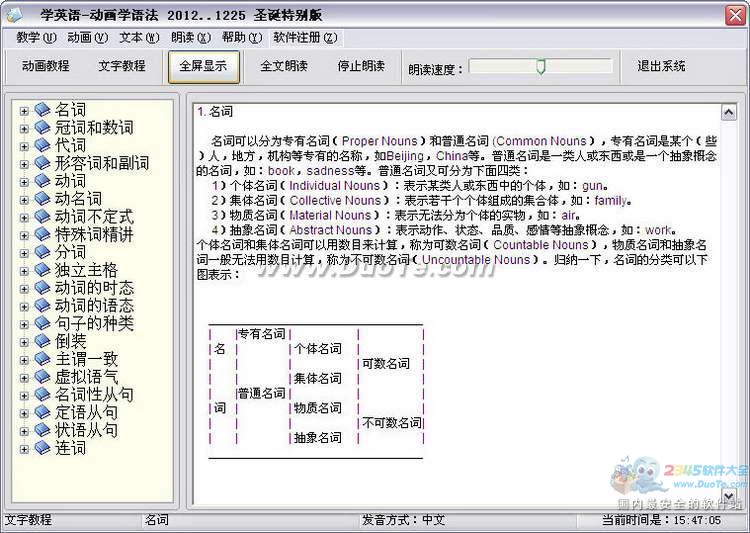Viewport: 750px width, 533px height.
Task: Open the 教学 menu
Action: click(35, 38)
